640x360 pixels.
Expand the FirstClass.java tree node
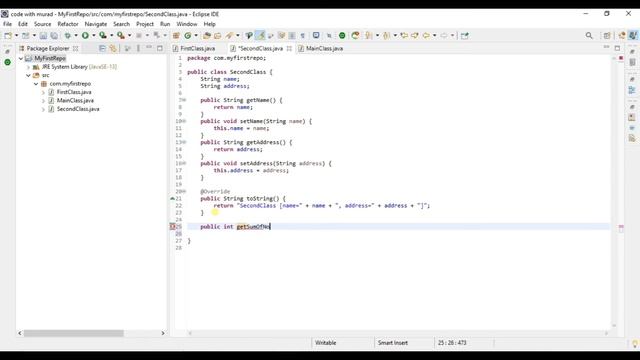(x=43, y=92)
